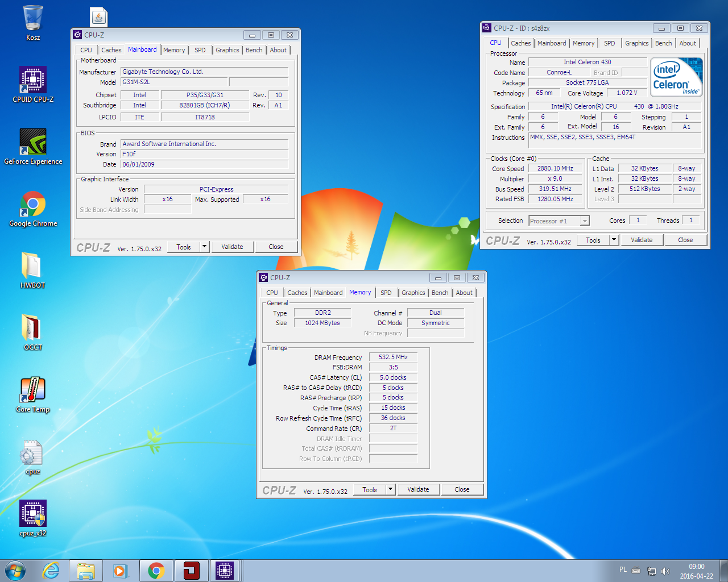
Task: Open the network tray icon
Action: pos(652,571)
